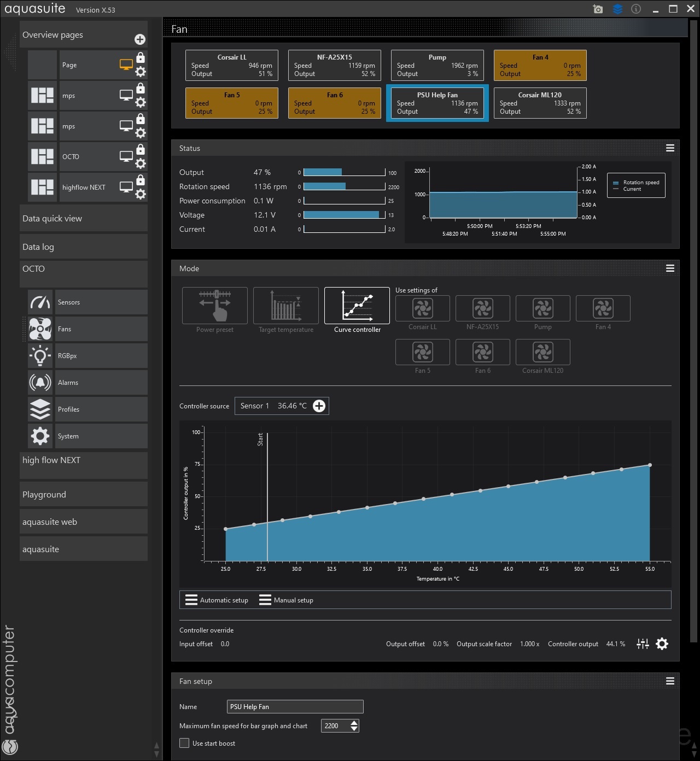This screenshot has height=761, width=700.
Task: Toggle the desktop monitor icon for OCTO page
Action: tap(126, 156)
